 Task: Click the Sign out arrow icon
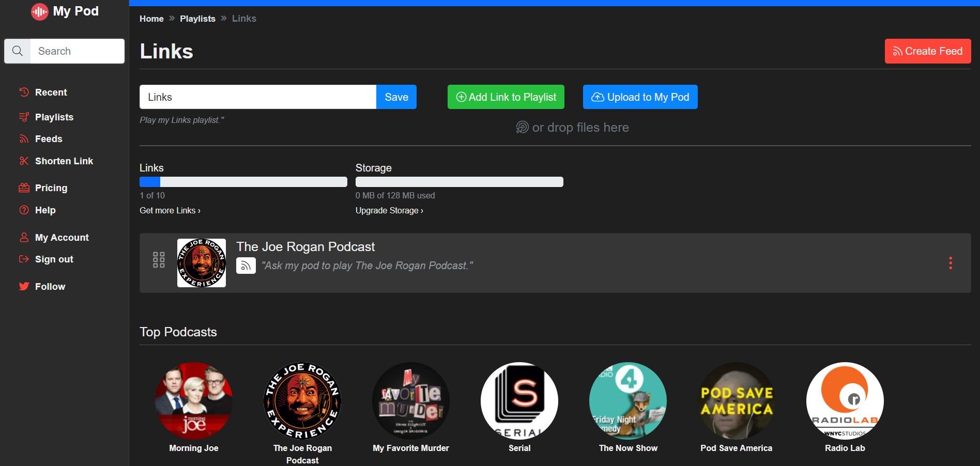(x=24, y=259)
